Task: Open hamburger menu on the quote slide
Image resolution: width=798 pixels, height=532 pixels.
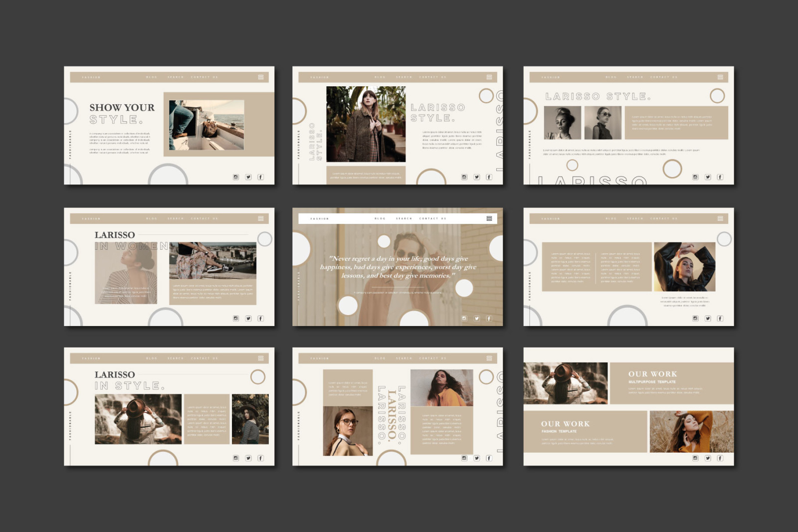Action: tap(489, 218)
